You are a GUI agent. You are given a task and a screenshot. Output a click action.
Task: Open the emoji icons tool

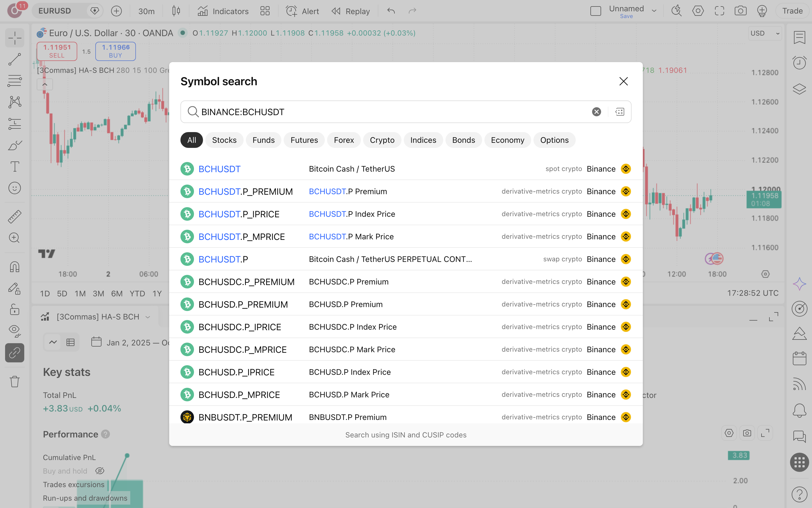click(x=15, y=188)
